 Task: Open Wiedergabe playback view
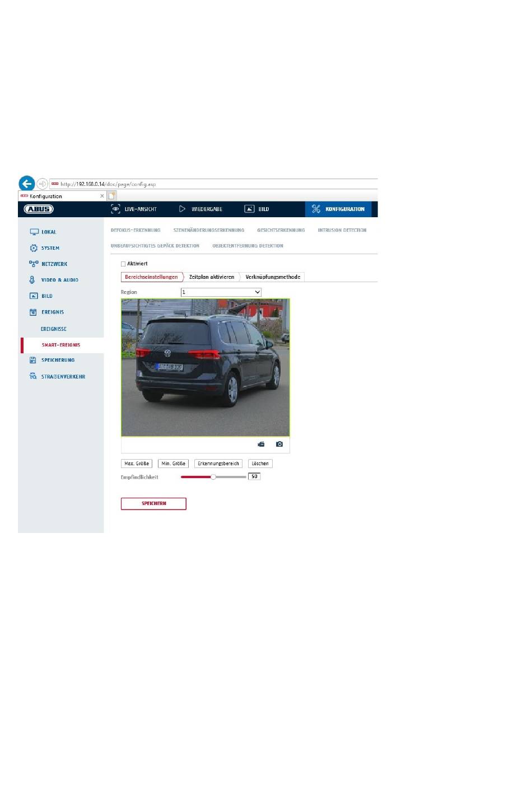click(x=200, y=209)
